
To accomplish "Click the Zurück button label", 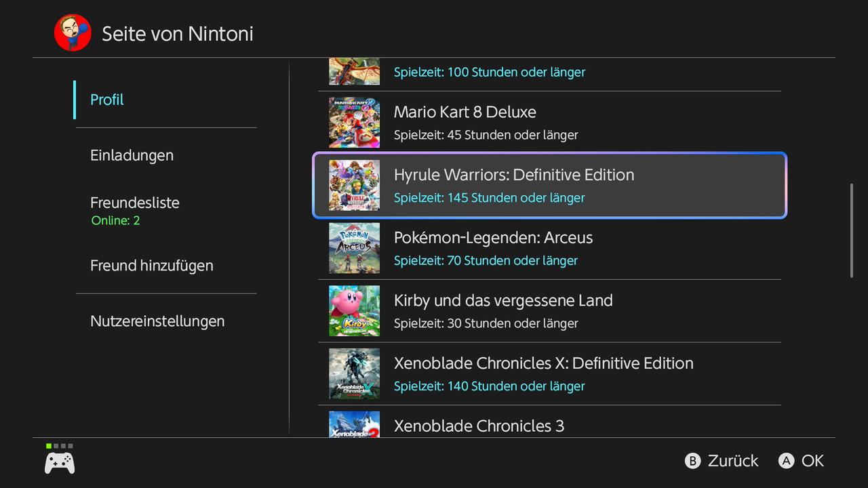I will [733, 462].
